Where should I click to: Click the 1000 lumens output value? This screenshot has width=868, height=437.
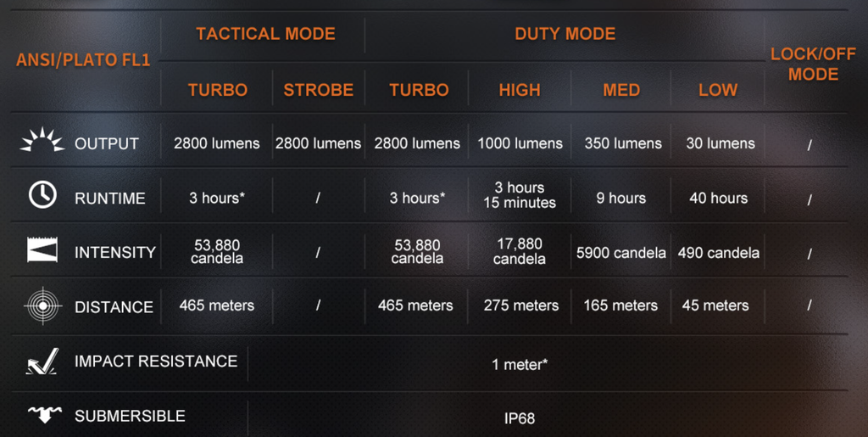[x=520, y=143]
